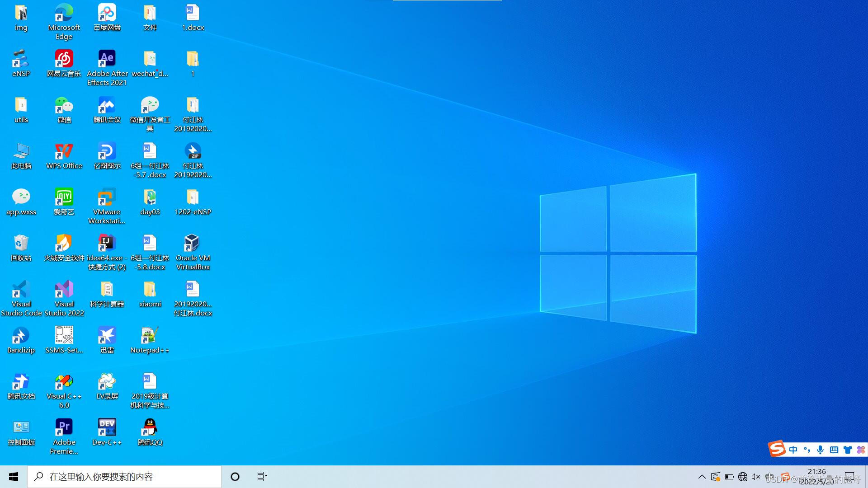
Task: Toggle the muted volume icon in tray
Action: [756, 477]
